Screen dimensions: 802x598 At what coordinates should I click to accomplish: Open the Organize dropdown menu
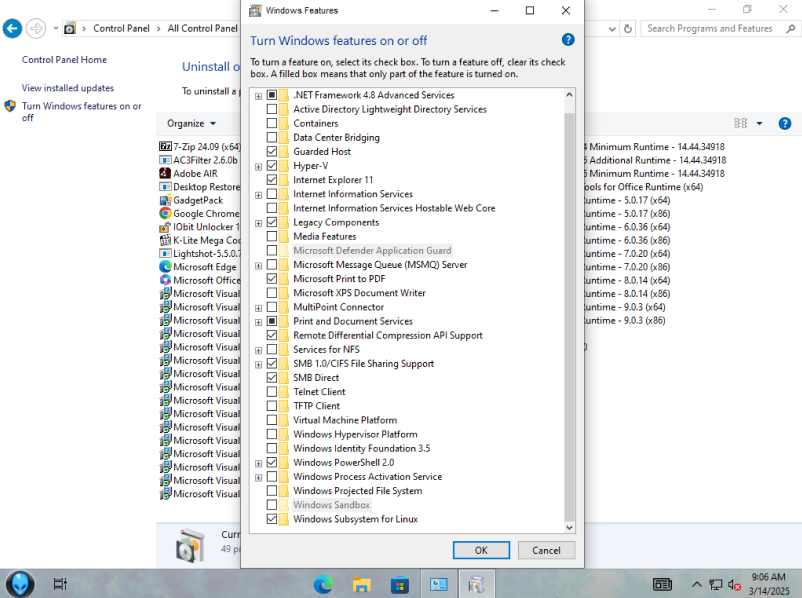point(191,123)
